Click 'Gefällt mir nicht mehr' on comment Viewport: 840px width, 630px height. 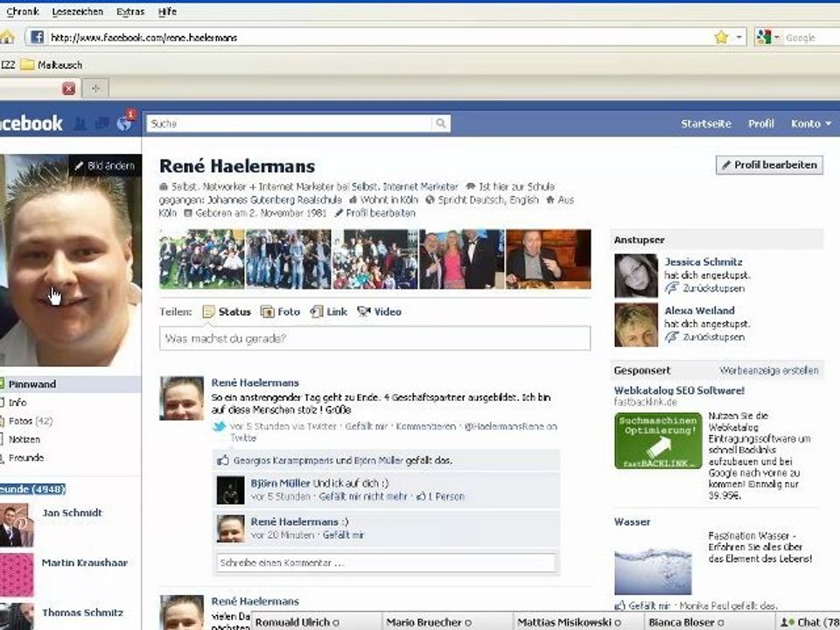coord(363,497)
